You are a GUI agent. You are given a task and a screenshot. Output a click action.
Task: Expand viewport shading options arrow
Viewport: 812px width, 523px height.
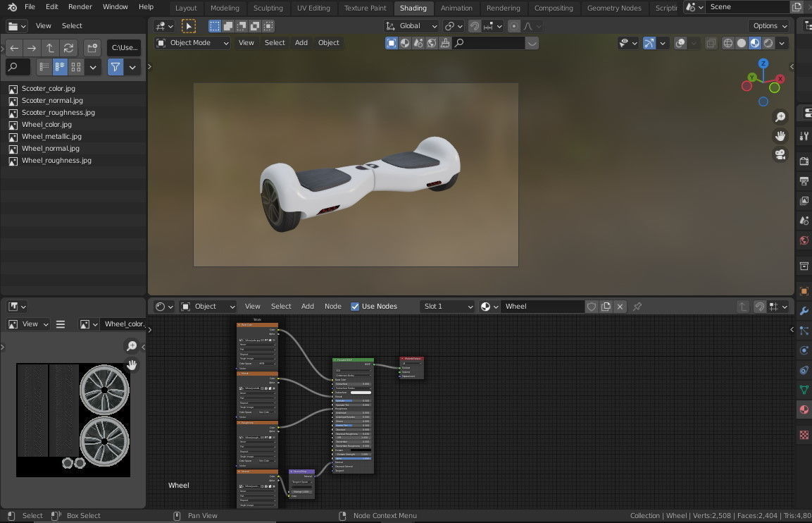pyautogui.click(x=782, y=43)
